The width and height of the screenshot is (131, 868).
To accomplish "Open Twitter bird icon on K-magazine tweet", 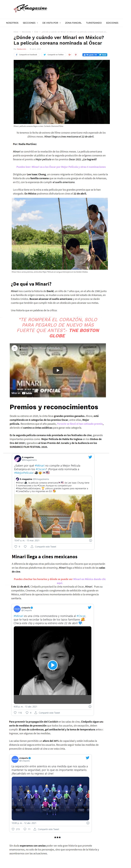I will pyautogui.click(x=90, y=457).
